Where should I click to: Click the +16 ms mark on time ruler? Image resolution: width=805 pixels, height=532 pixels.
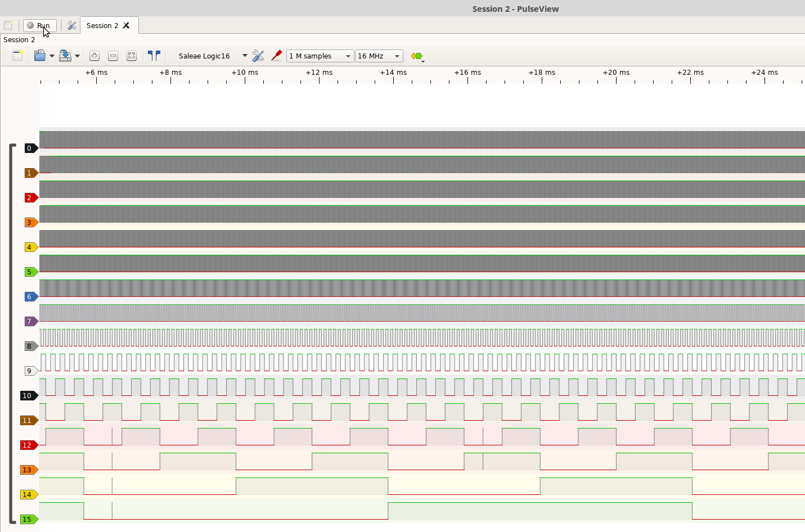click(x=467, y=73)
